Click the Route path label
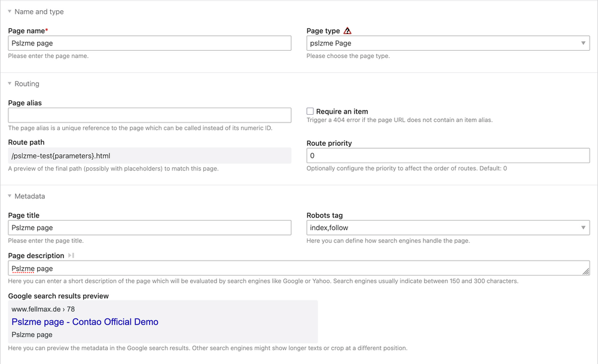 pyautogui.click(x=26, y=142)
